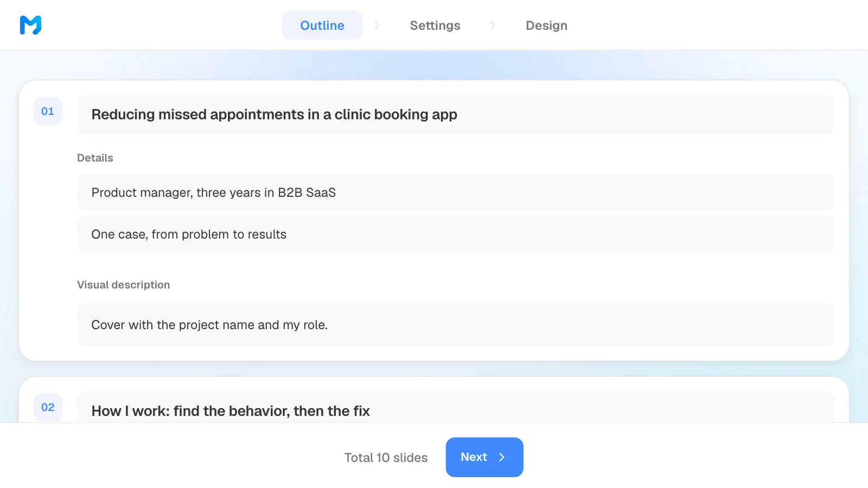Click the 'Details' section label
This screenshot has height=488, width=868.
coord(95,158)
